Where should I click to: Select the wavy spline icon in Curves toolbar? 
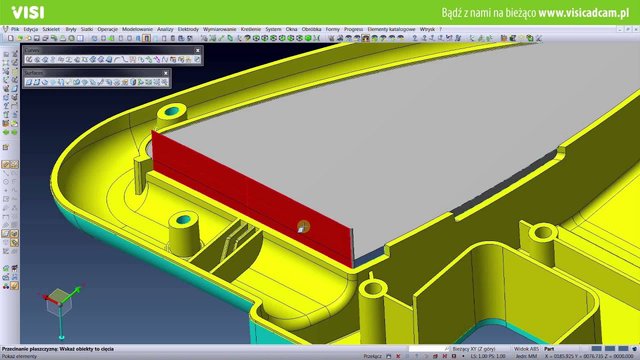tap(165, 60)
